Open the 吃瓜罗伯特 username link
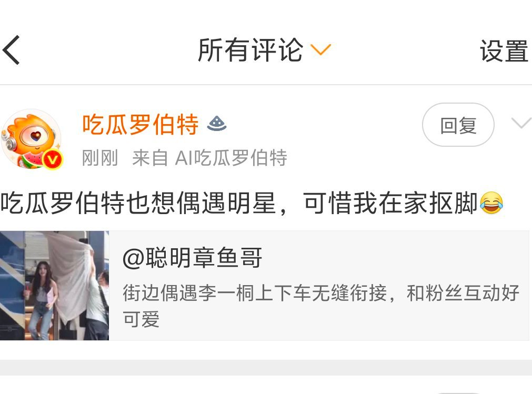 coord(140,125)
